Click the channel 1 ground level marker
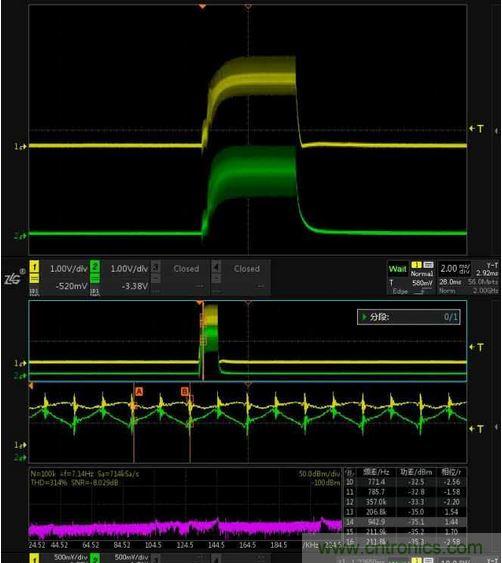The width and height of the screenshot is (502, 563). [x=20, y=146]
